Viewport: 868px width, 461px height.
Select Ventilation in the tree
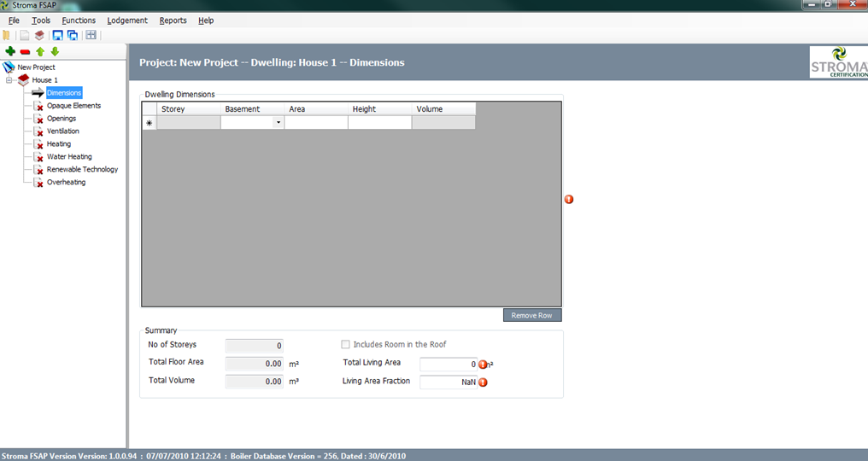coord(63,131)
